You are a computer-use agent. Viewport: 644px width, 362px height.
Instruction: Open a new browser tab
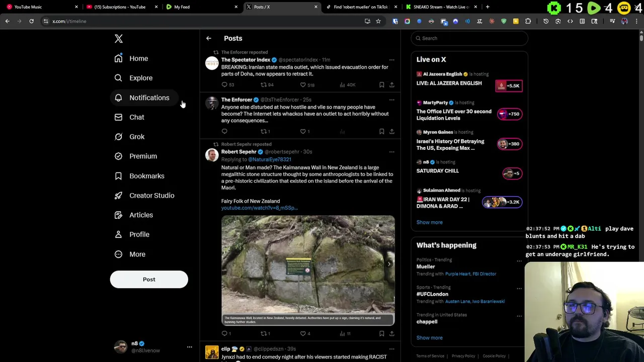pyautogui.click(x=488, y=7)
